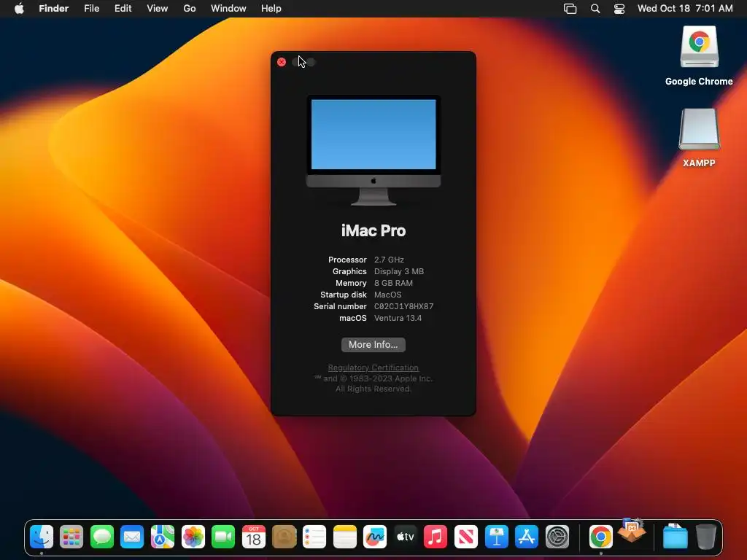Click the iMac Pro computer image

tap(373, 150)
